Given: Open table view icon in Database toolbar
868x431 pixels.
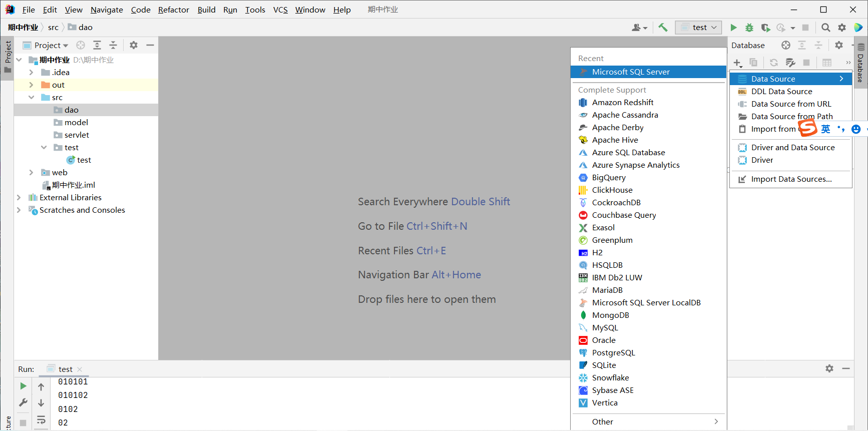Looking at the screenshot, I should [827, 63].
